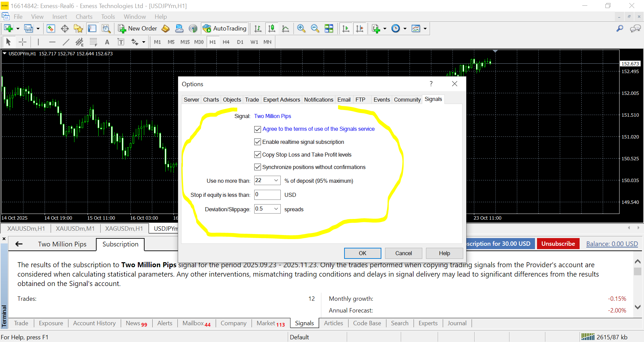Screen dimensions: 644x342
Task: Switch chart to line chart
Action: tap(285, 28)
